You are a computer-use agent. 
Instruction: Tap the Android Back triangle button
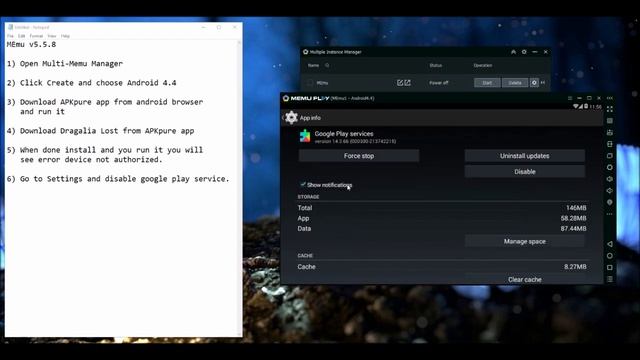point(609,244)
